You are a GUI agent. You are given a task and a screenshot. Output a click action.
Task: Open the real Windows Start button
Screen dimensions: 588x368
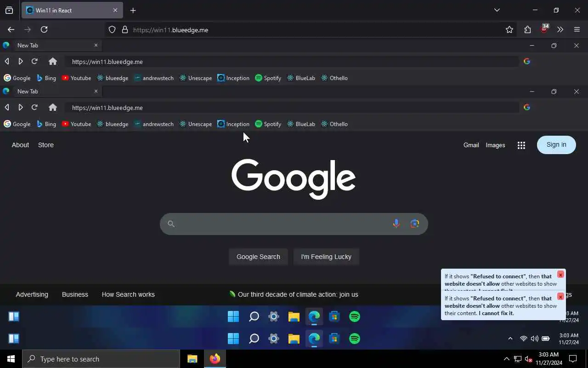click(x=11, y=359)
